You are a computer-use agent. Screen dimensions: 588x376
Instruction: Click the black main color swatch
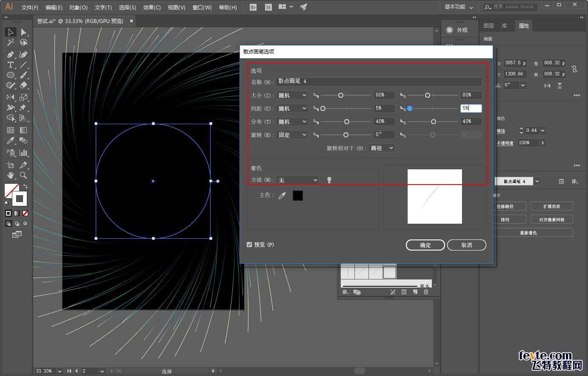[x=298, y=196]
